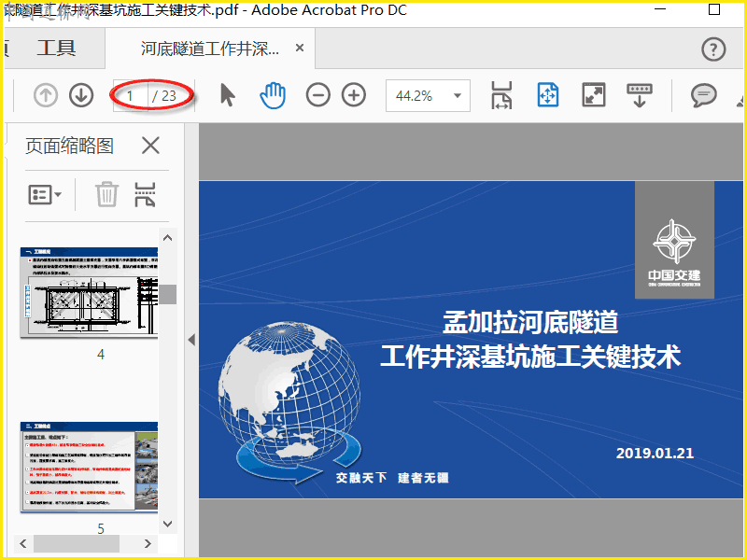Click the fit width scrolling icon
The width and height of the screenshot is (747, 560).
[x=501, y=95]
